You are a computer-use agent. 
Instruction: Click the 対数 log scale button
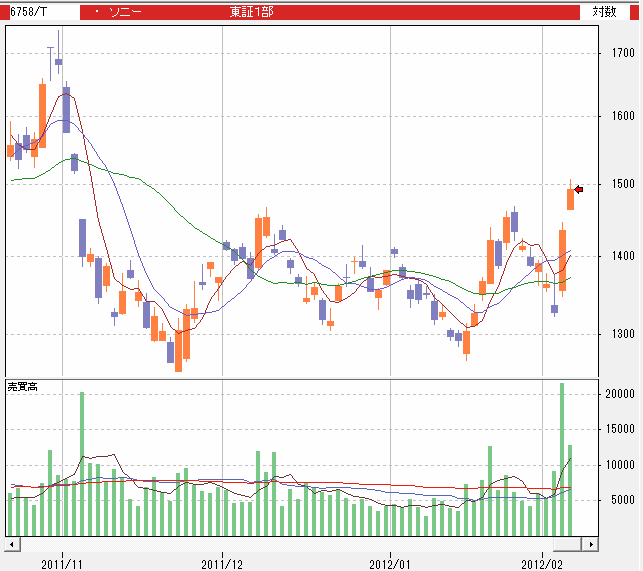click(604, 11)
